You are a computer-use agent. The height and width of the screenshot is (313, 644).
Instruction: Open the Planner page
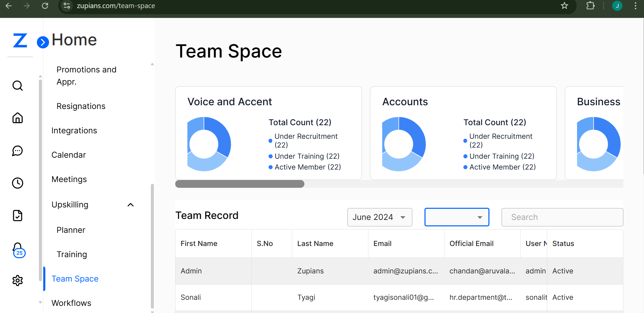[x=70, y=230]
